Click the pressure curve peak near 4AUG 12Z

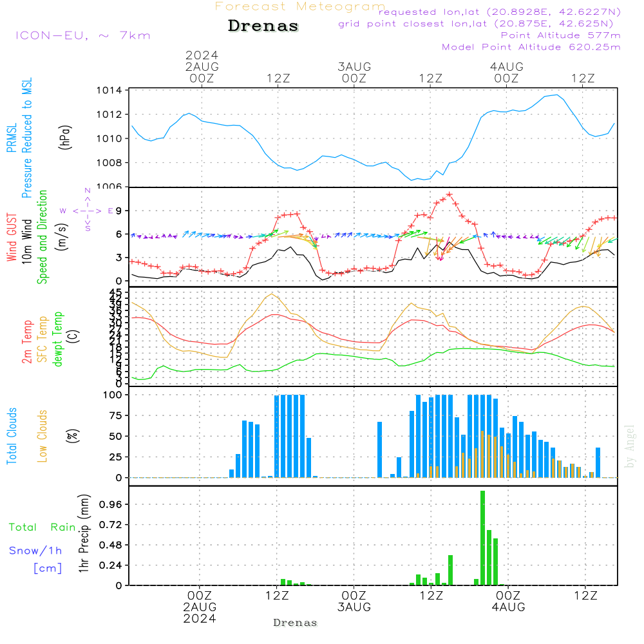[x=557, y=95]
